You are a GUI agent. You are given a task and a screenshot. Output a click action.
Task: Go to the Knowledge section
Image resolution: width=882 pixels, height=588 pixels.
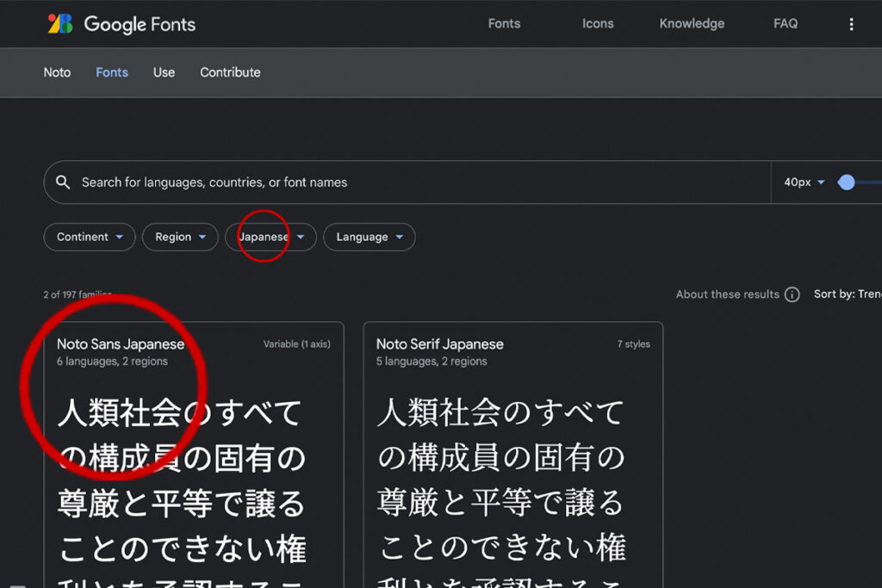tap(692, 23)
